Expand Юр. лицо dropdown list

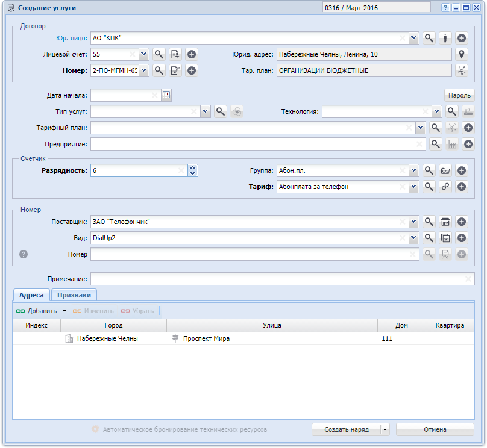click(413, 38)
